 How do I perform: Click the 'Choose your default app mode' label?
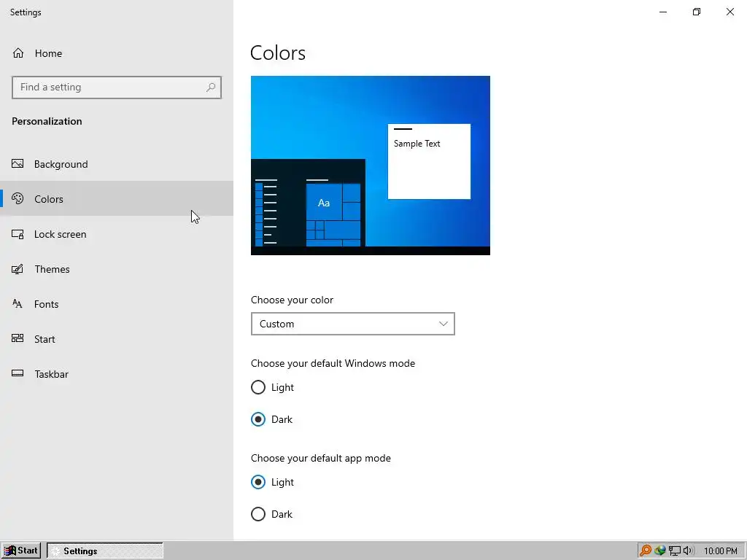[x=321, y=458]
